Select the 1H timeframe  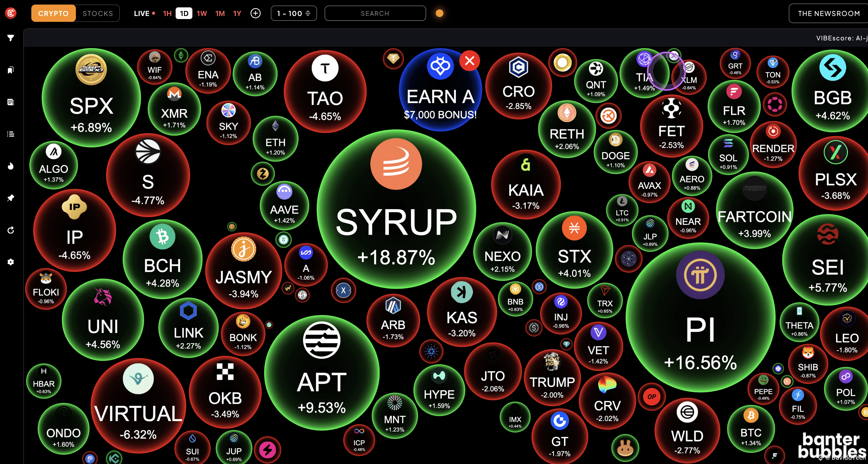168,13
